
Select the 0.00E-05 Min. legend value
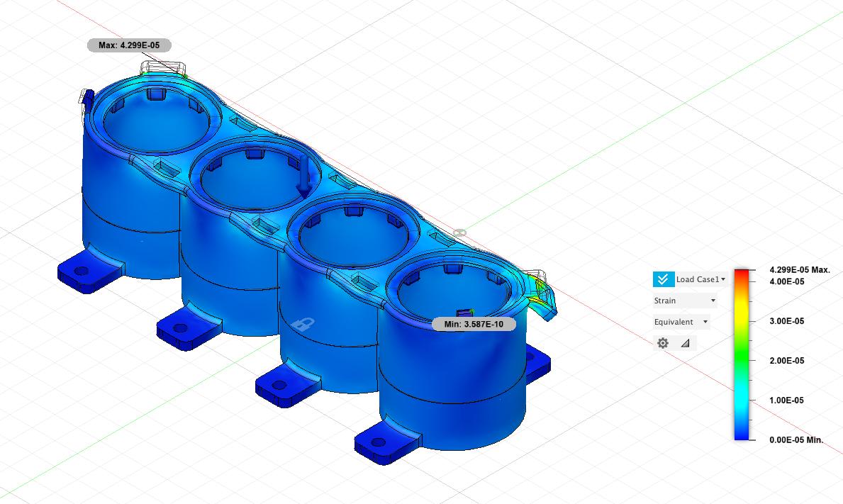pyautogui.click(x=796, y=439)
